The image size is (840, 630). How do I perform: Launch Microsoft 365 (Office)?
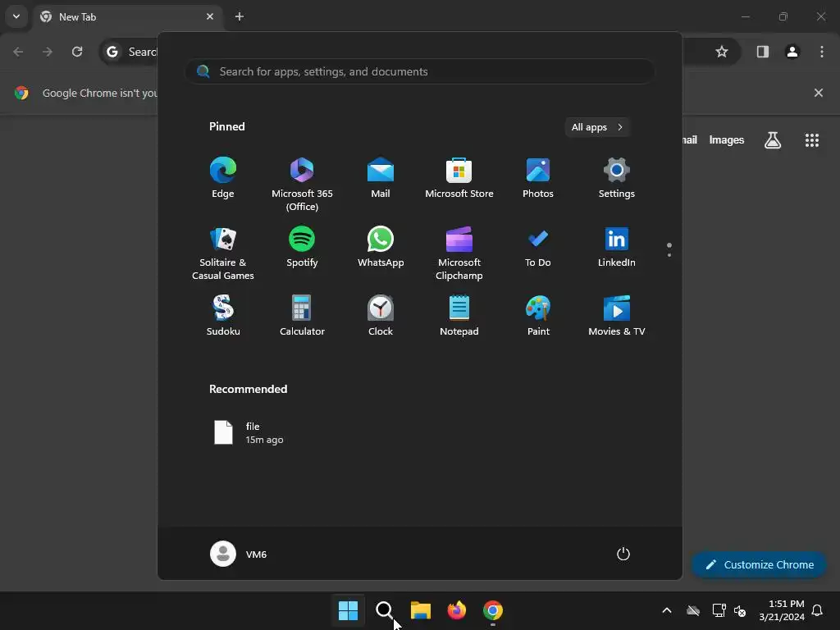(x=302, y=184)
